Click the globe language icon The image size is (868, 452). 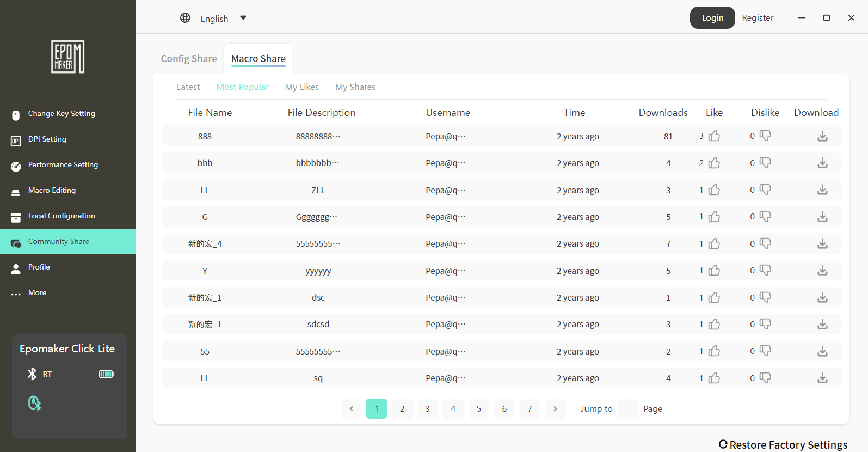click(185, 18)
